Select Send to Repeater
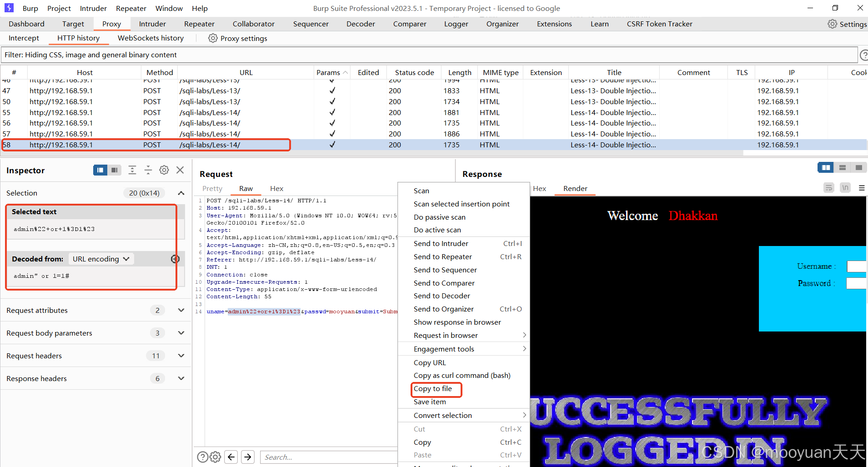Viewport: 868px width, 467px height. pyautogui.click(x=464, y=256)
